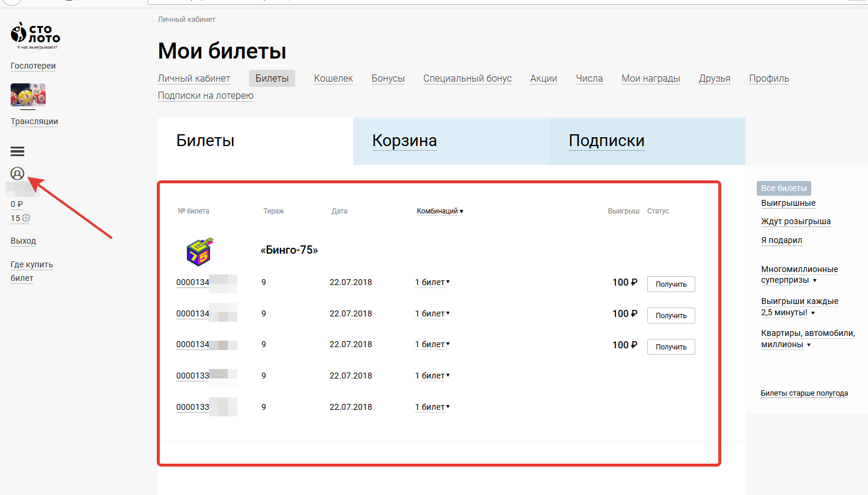Screen dimensions: 868x495
Task: Expand 1 билет dropdown in third ticket row
Action: pos(433,344)
